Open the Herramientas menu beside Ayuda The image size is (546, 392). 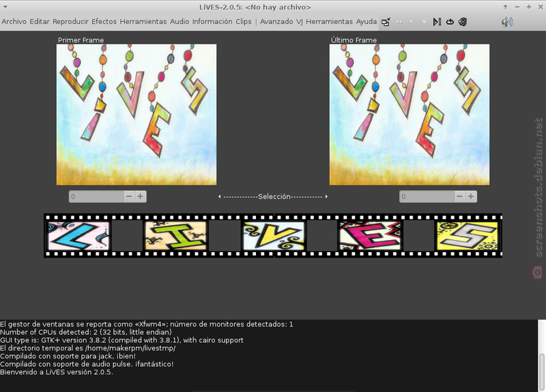pos(329,22)
